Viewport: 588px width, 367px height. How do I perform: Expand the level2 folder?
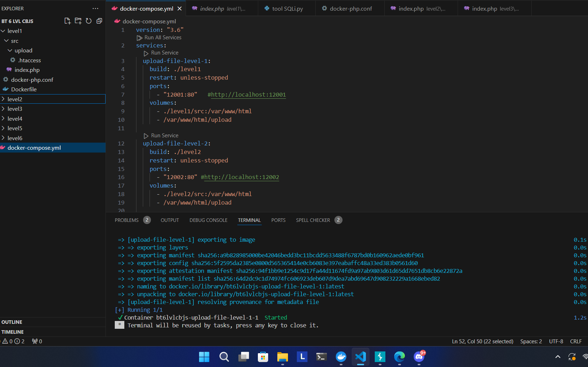pyautogui.click(x=15, y=99)
